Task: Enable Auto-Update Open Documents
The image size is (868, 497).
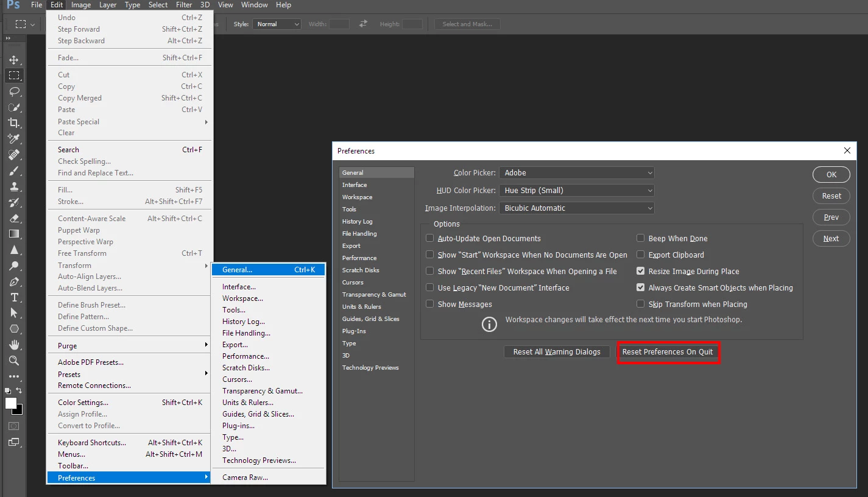Action: click(430, 238)
